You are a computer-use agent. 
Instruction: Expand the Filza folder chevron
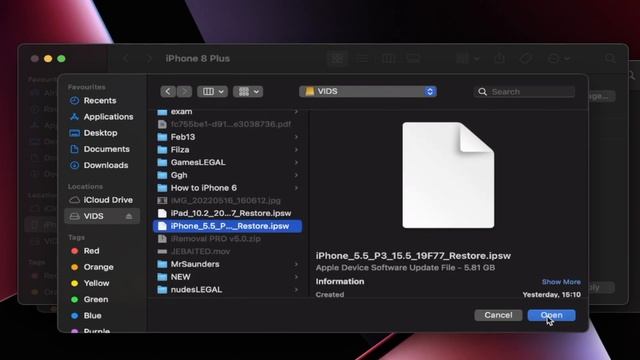[296, 149]
